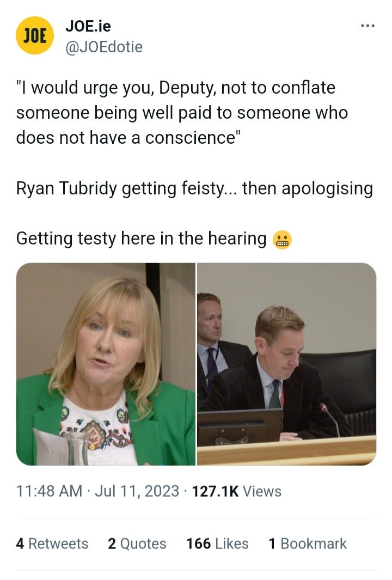This screenshot has width=392, height=580.
Task: Click the line "Getting testy here in the hearing"
Action: [141, 239]
